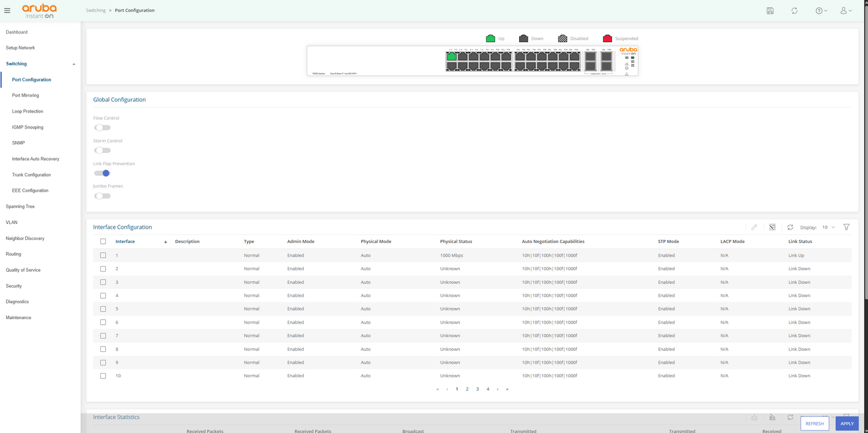Go to the next page arrow
The width and height of the screenshot is (868, 433).
497,389
